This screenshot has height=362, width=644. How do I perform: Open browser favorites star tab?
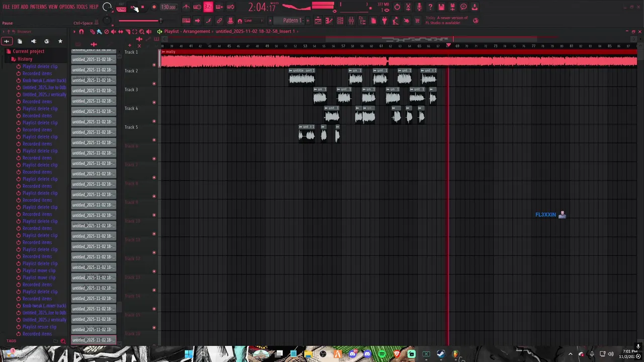click(60, 41)
